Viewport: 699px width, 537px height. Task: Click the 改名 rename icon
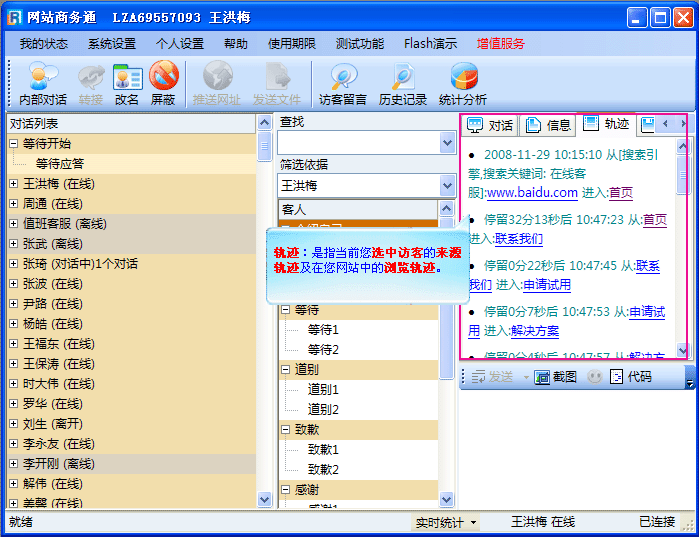(x=127, y=77)
